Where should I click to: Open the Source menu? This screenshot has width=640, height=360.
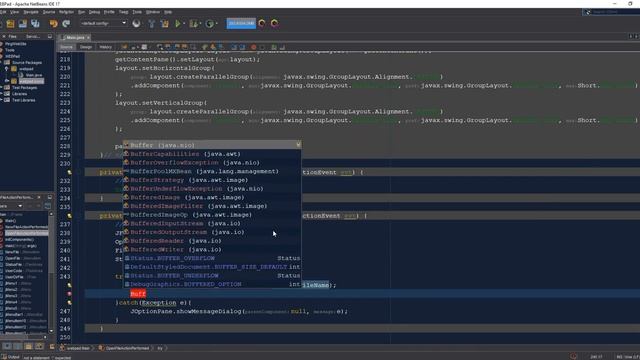49,12
